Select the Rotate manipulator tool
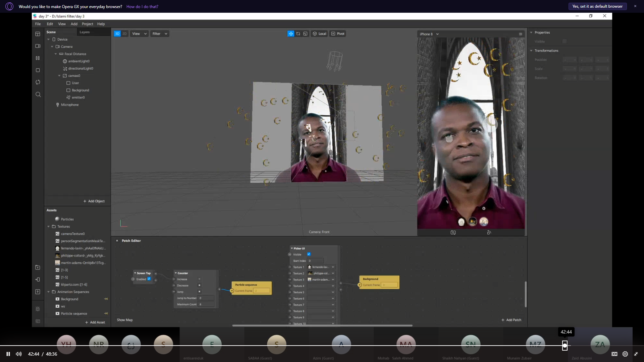 pos(298,34)
